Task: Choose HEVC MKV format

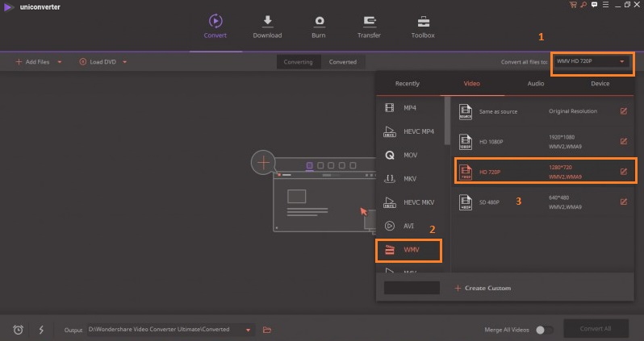Action: click(409, 202)
